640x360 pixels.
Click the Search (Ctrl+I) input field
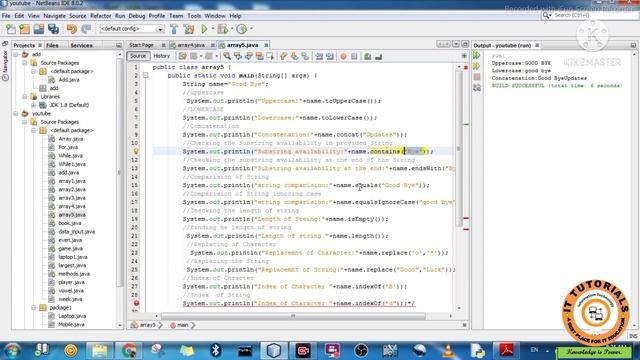591,15
